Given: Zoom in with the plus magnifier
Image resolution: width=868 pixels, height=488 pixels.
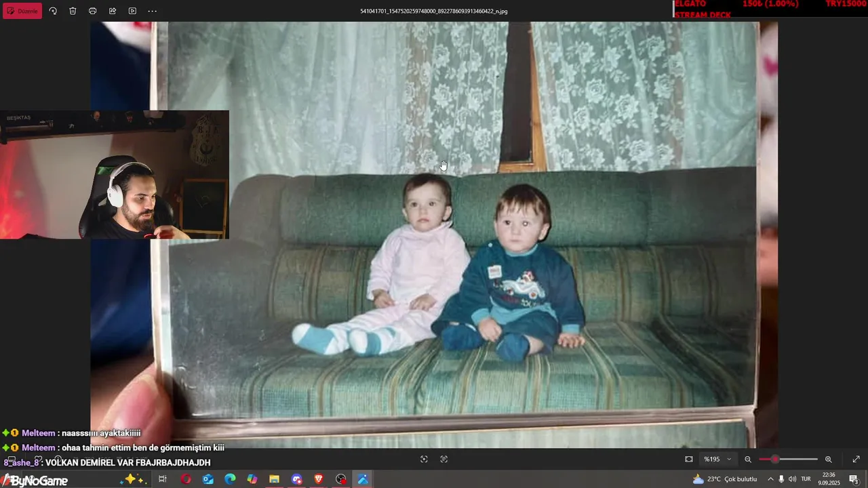Looking at the screenshot, I should pyautogui.click(x=828, y=459).
